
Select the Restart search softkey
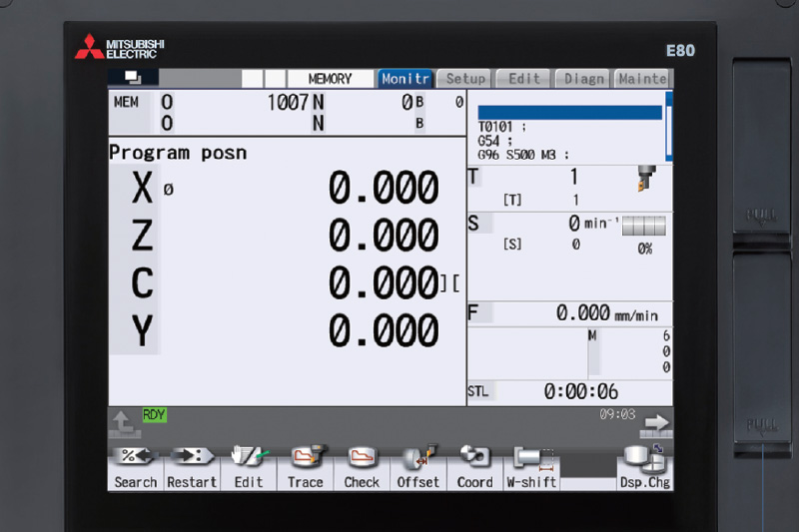pos(192,466)
